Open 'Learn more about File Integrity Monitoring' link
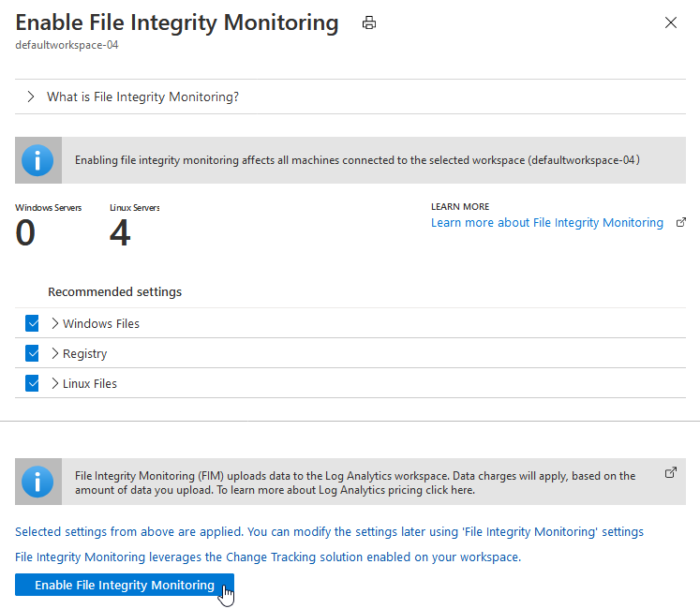Viewport: 700px width, 609px height. [546, 223]
